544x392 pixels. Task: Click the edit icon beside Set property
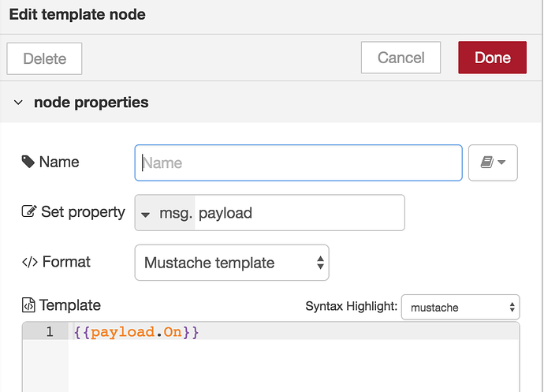pos(29,212)
